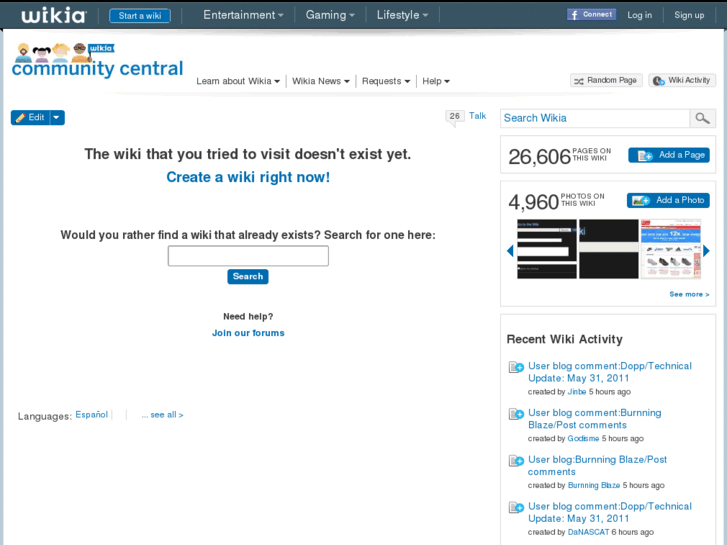727x545 pixels.
Task: Expand the Lifestyle hub menu
Action: click(402, 15)
